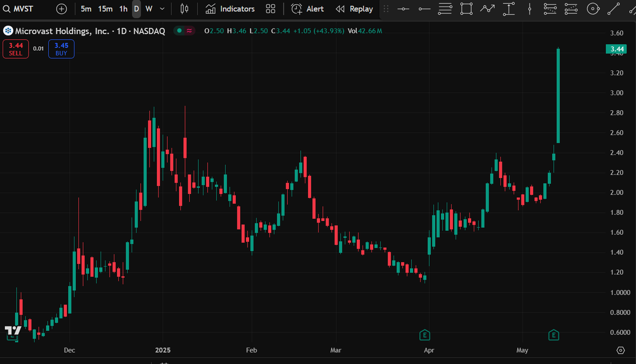Start bar Replay mode

[355, 9]
